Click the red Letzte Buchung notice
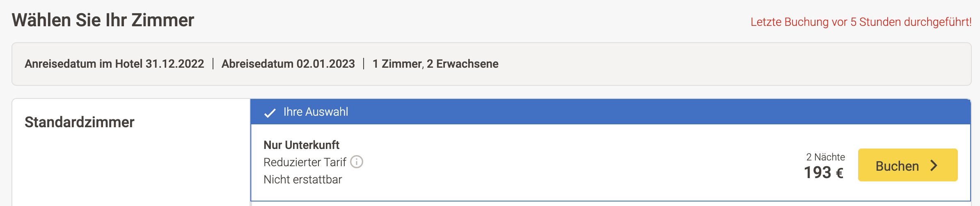The width and height of the screenshot is (980, 206). click(861, 22)
